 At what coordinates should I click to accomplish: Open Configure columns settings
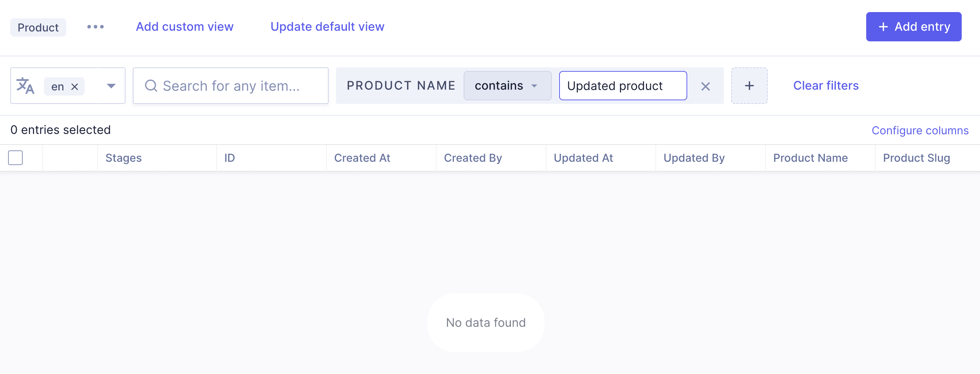[x=920, y=130]
